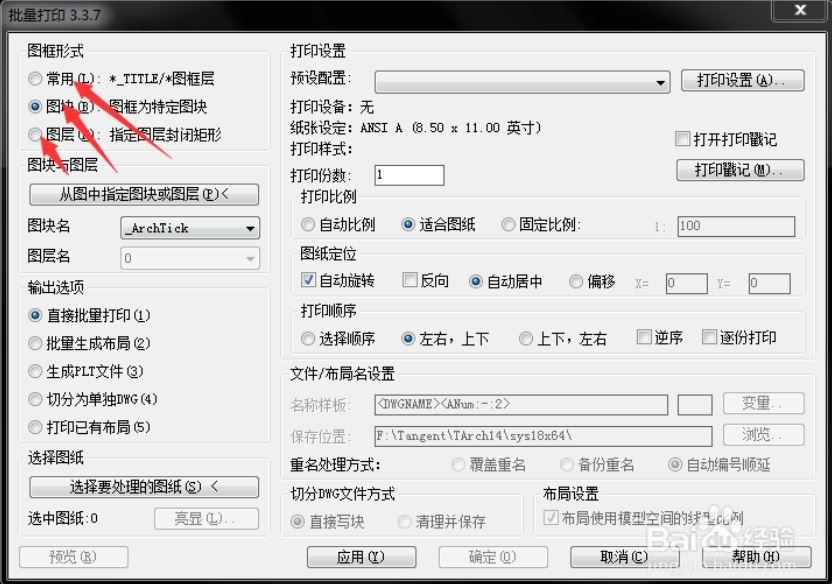Image resolution: width=832 pixels, height=584 pixels.
Task: Toggle 布局使用模型空间的线型比例 checkbox
Action: click(x=551, y=517)
